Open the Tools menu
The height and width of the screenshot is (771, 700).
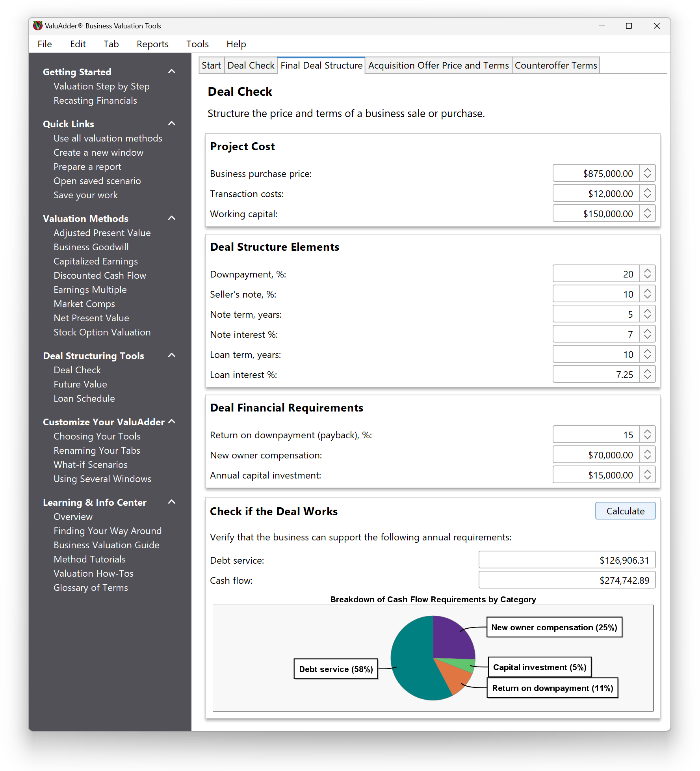(x=197, y=44)
